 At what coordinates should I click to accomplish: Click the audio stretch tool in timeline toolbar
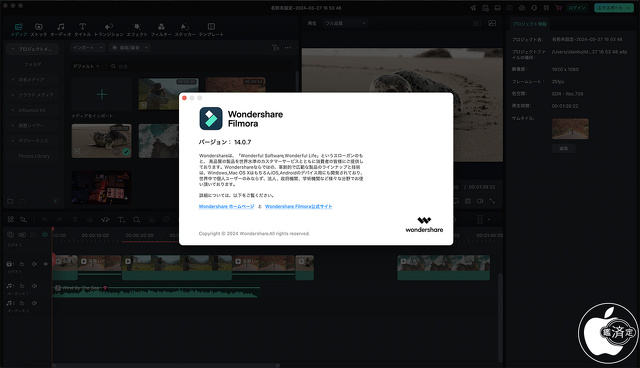[x=105, y=219]
